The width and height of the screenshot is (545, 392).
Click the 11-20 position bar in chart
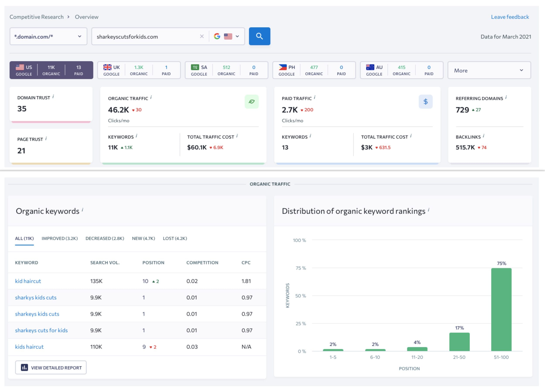click(x=417, y=349)
